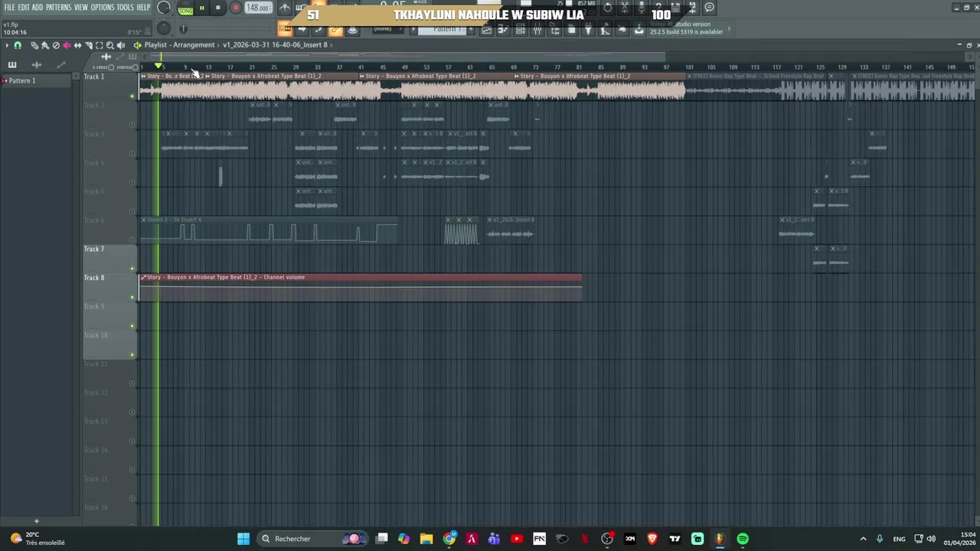Open the PATTERNS menu
The width and height of the screenshot is (980, 551).
[x=58, y=7]
